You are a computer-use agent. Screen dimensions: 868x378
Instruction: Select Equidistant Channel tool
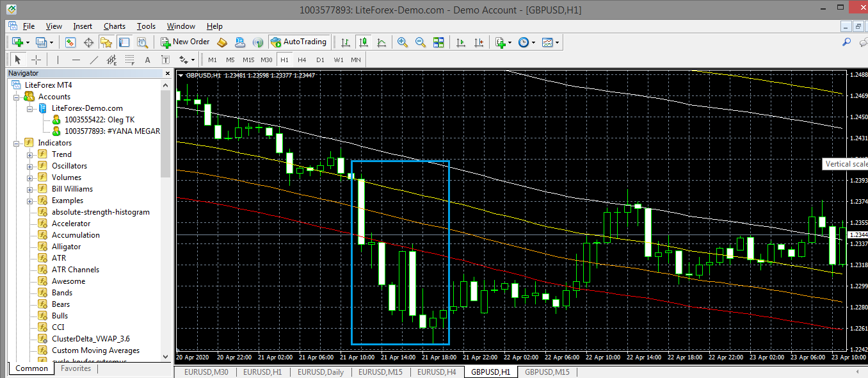pos(111,60)
